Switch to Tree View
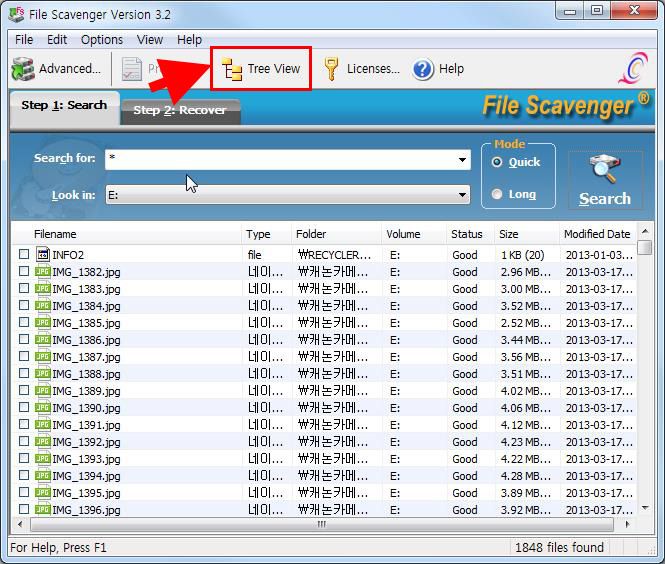The width and height of the screenshot is (665, 564). (x=260, y=69)
